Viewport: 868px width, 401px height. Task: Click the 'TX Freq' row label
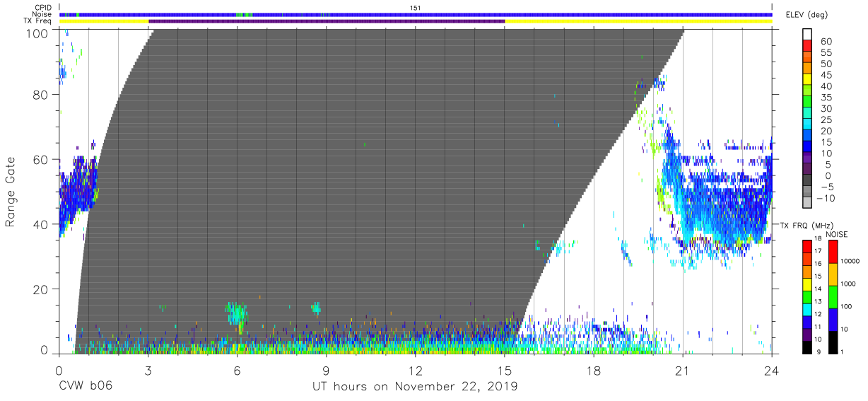(39, 21)
